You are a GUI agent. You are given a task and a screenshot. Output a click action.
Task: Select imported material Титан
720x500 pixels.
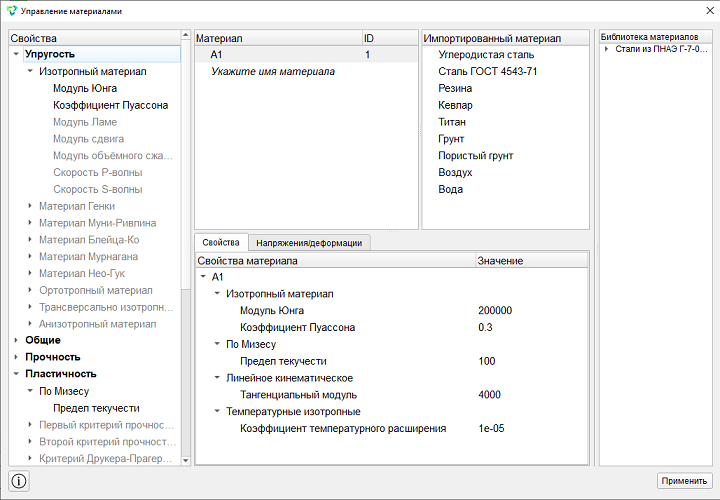pyautogui.click(x=452, y=122)
